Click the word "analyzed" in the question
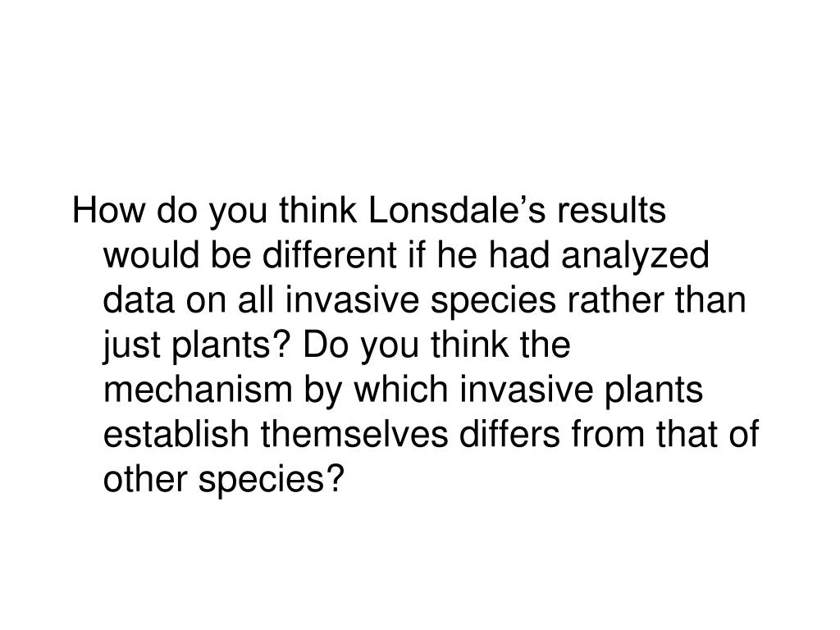Screen dimensions: 840x630 tap(636, 256)
